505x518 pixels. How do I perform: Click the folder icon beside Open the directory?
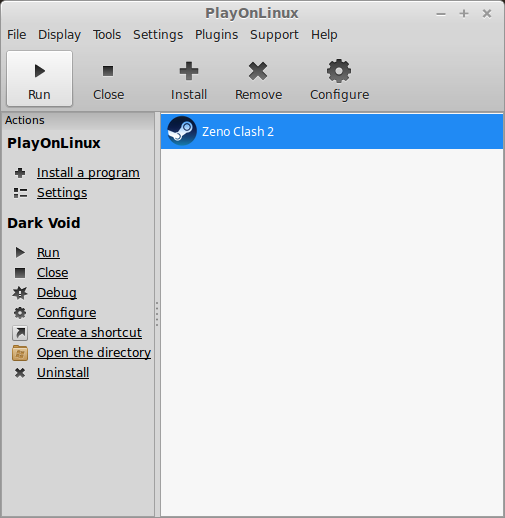click(20, 353)
